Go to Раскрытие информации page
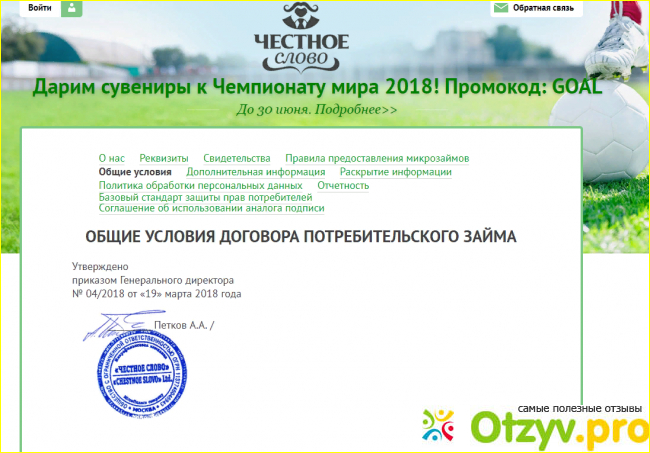This screenshot has height=453, width=650. [x=395, y=172]
